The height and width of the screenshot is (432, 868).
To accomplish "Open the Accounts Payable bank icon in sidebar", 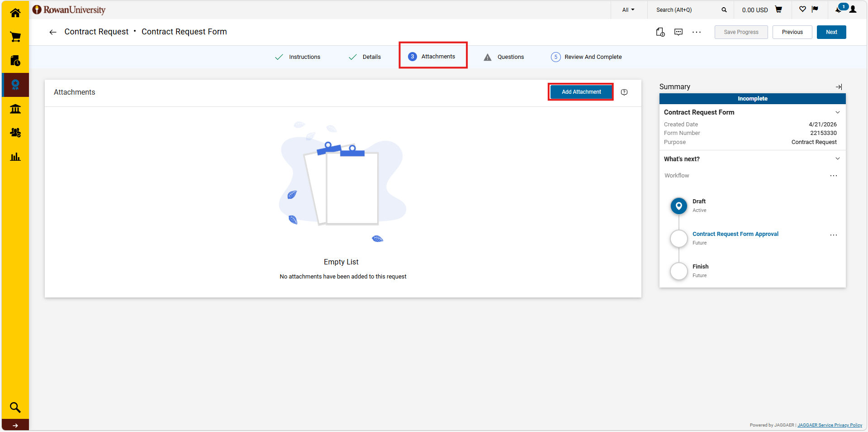I will (x=15, y=109).
